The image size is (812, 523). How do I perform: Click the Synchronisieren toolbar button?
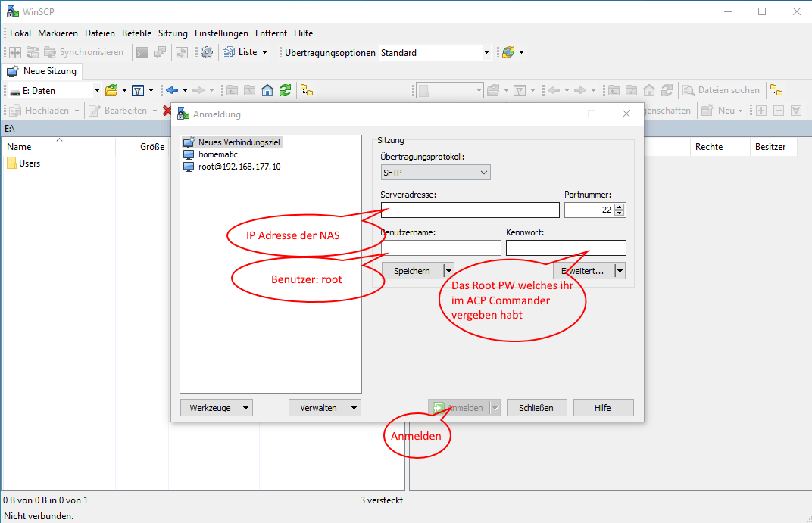84,52
